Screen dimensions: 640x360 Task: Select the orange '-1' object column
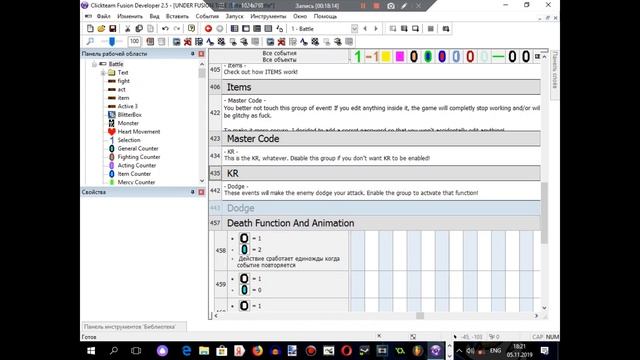(371, 56)
